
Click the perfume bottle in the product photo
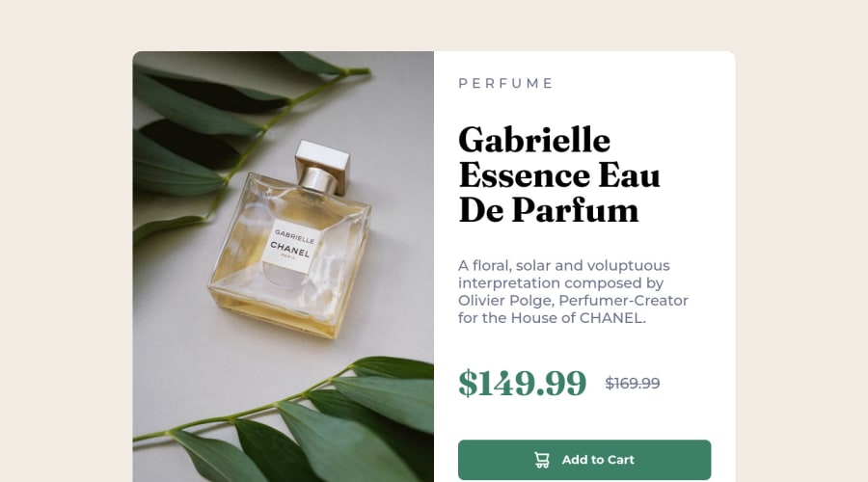point(289,244)
